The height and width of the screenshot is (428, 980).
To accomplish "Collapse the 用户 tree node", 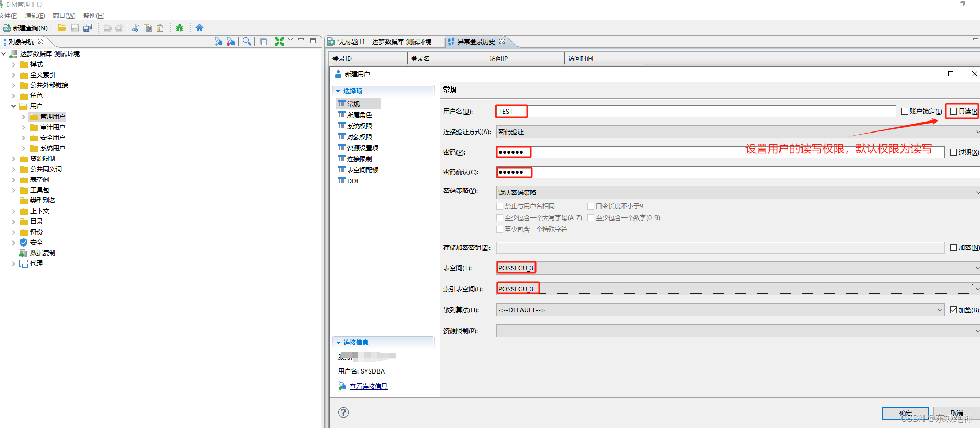I will point(13,106).
